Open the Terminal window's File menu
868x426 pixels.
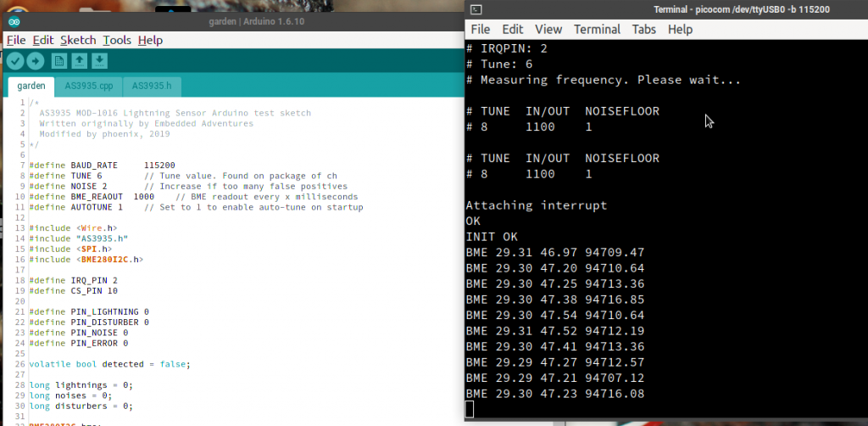[481, 30]
